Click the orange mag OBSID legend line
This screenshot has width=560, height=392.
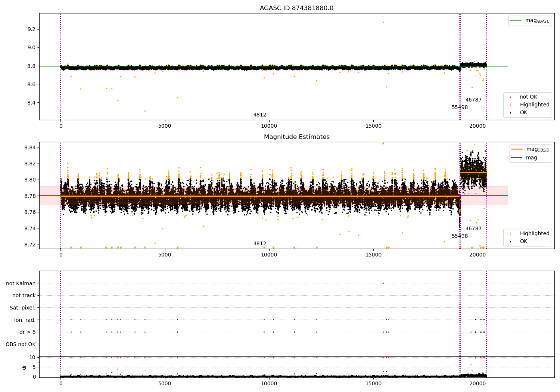tap(517, 149)
